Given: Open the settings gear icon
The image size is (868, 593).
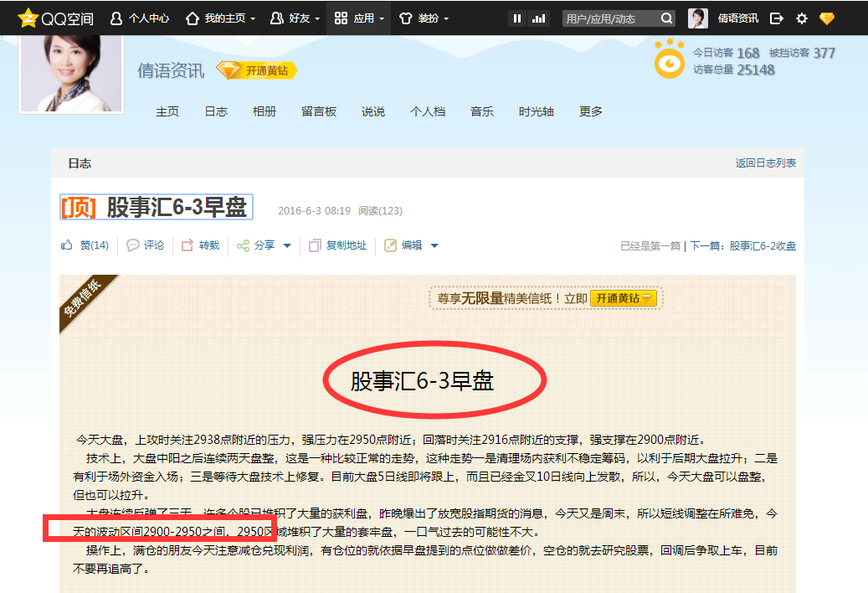Looking at the screenshot, I should click(802, 18).
